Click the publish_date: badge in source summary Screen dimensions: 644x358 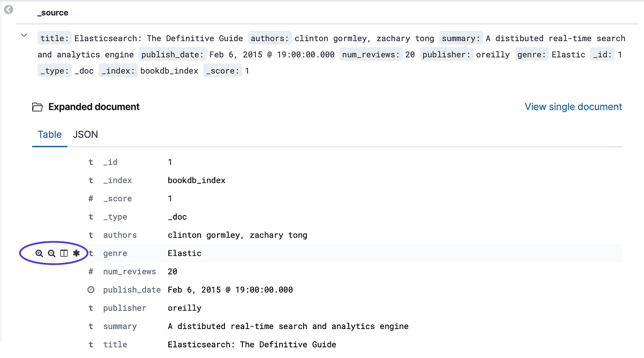pos(172,54)
